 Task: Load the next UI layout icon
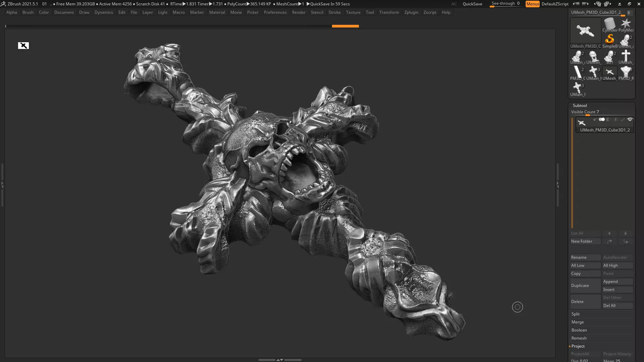click(608, 4)
